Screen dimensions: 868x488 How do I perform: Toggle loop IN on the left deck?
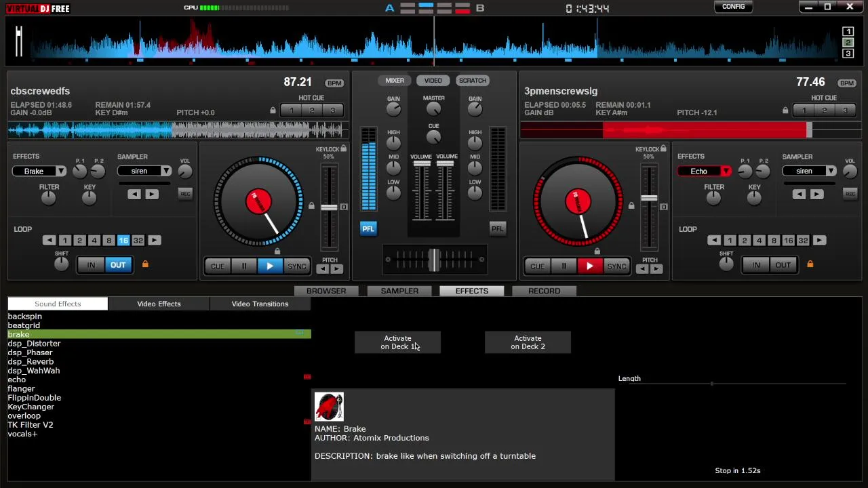(x=91, y=265)
